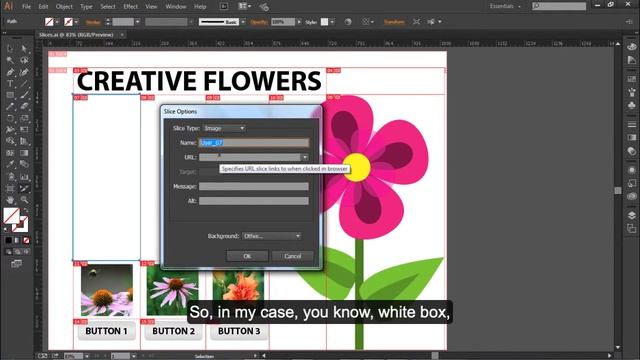Open the stroke color dropdown in control bar

76,22
